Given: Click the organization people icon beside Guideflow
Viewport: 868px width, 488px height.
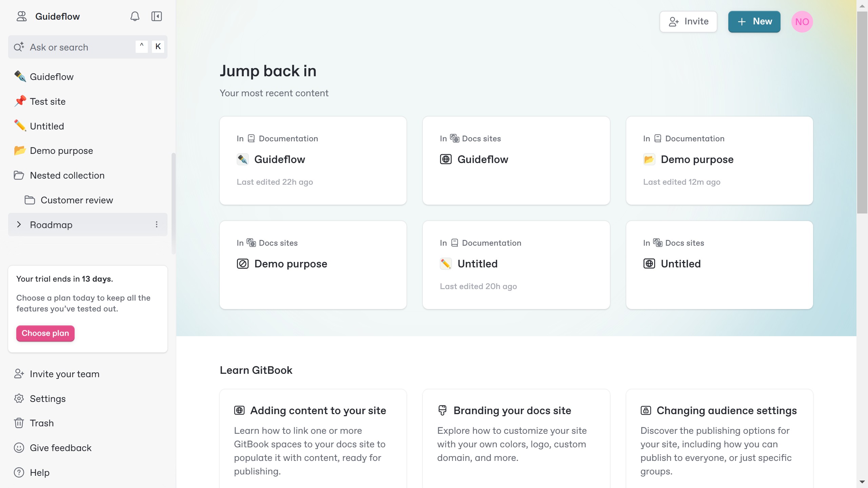Looking at the screenshot, I should coord(22,16).
